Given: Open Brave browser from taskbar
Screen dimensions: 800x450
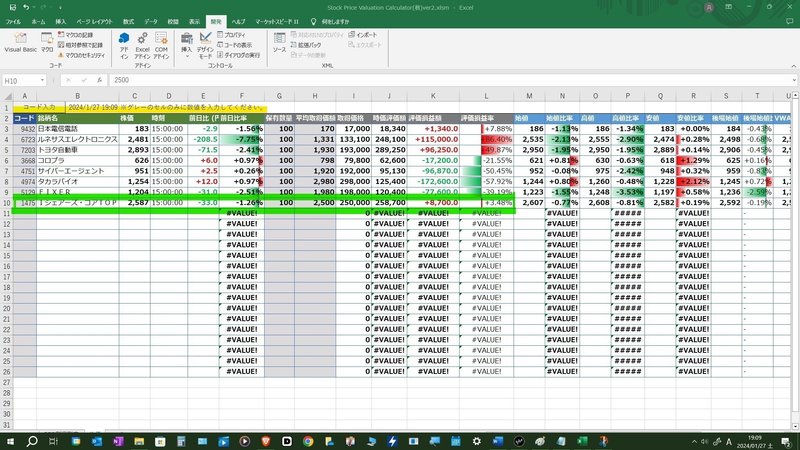Looking at the screenshot, I should point(266,441).
